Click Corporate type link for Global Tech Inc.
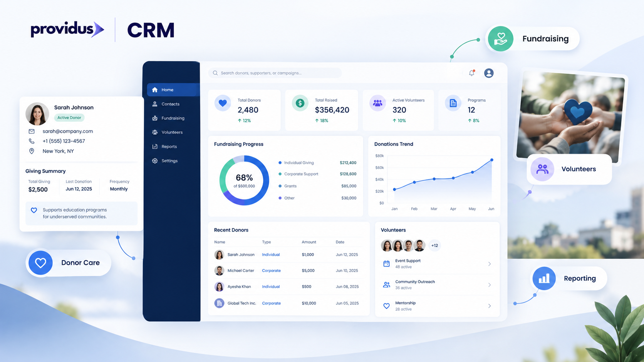644x362 pixels. [271, 303]
